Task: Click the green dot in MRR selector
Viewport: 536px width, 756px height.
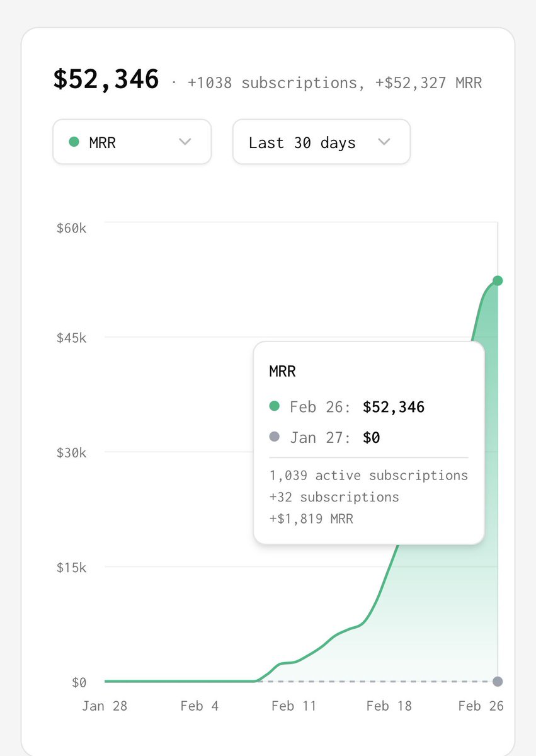Action: 74,142
